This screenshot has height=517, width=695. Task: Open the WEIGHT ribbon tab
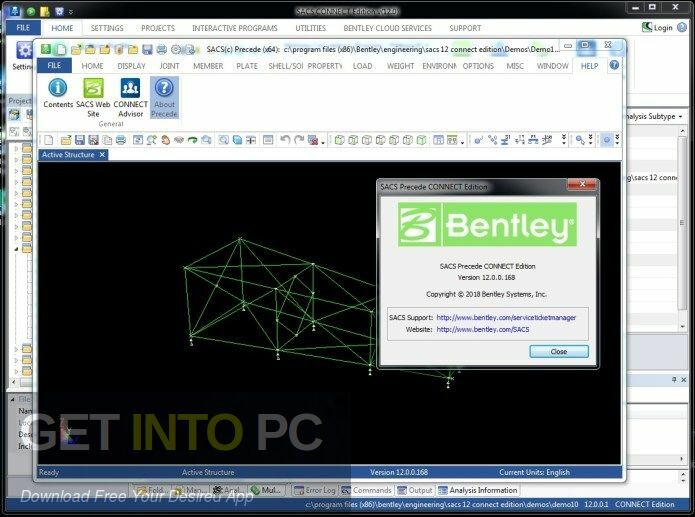(400, 66)
